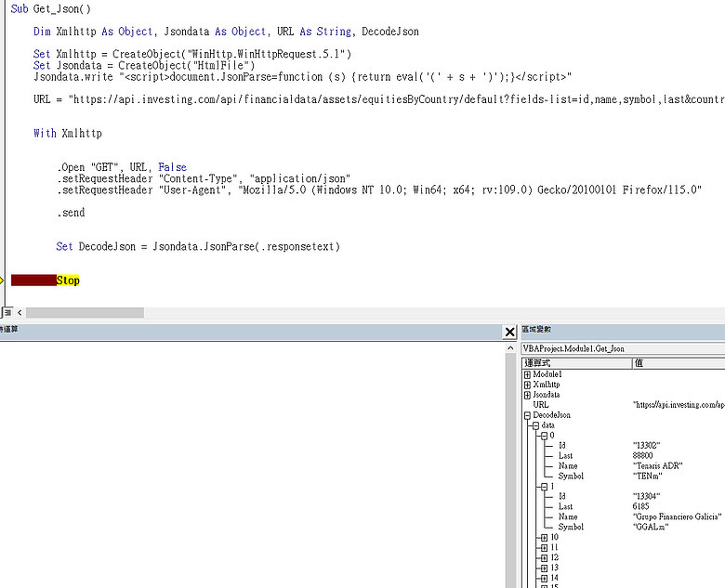Viewport: 725px width, 588px height.
Task: Select the Symbol value "TENm"
Action: [x=648, y=477]
